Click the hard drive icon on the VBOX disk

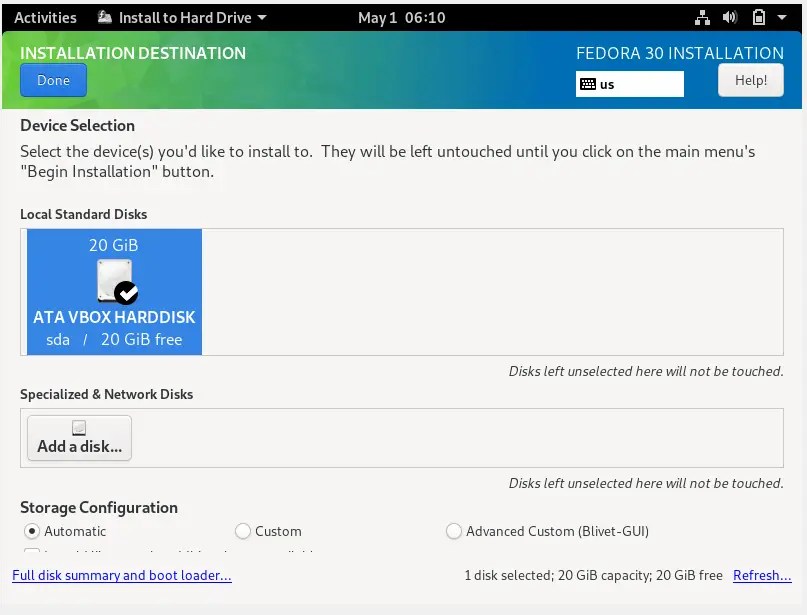[112, 278]
